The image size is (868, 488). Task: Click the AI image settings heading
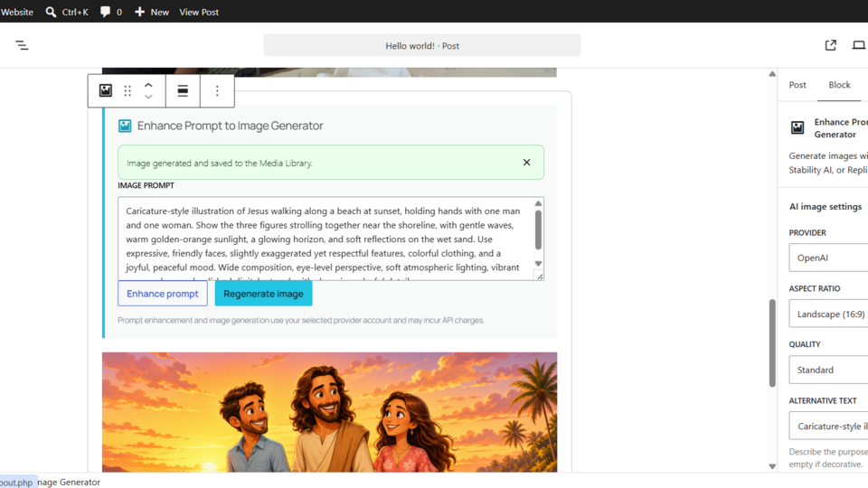pyautogui.click(x=826, y=206)
